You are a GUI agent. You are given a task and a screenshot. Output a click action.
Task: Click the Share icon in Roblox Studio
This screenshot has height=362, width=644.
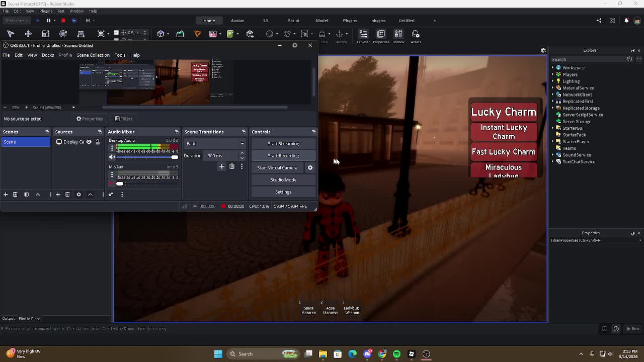click(x=599, y=21)
